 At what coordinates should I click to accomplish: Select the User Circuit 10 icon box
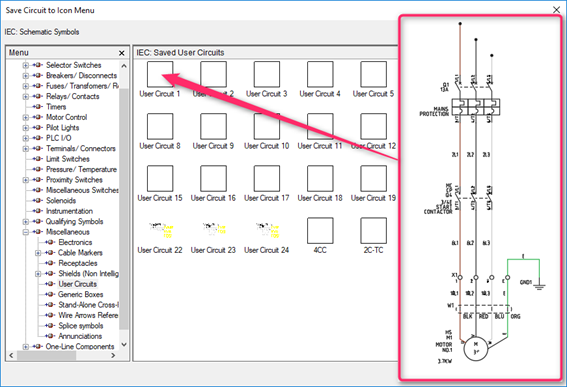267,126
